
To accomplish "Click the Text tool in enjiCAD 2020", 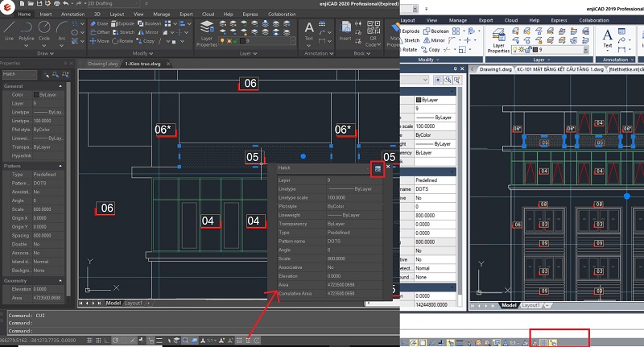I will (x=309, y=32).
